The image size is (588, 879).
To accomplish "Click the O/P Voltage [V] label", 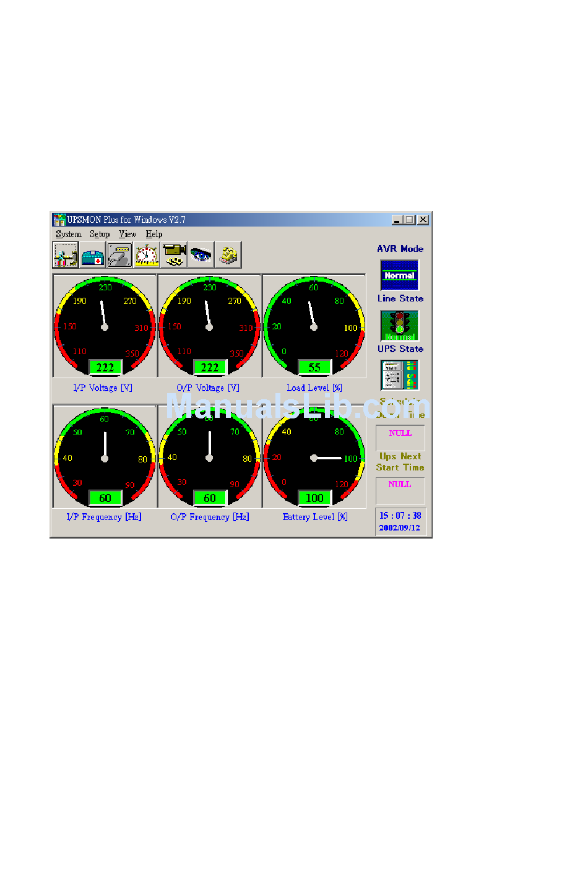I will (x=208, y=388).
